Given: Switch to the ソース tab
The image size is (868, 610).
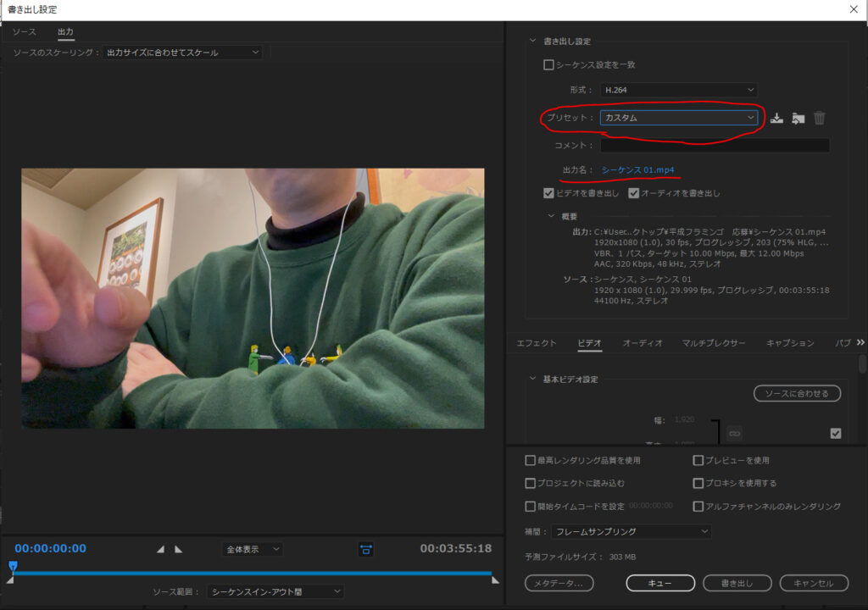Looking at the screenshot, I should coord(25,32).
